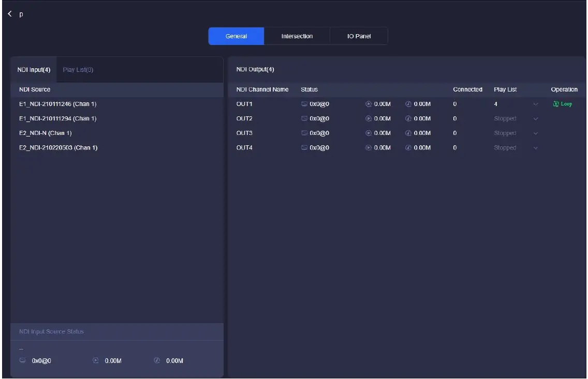Click the Play List column header
The height and width of the screenshot is (379, 588).
pos(505,89)
